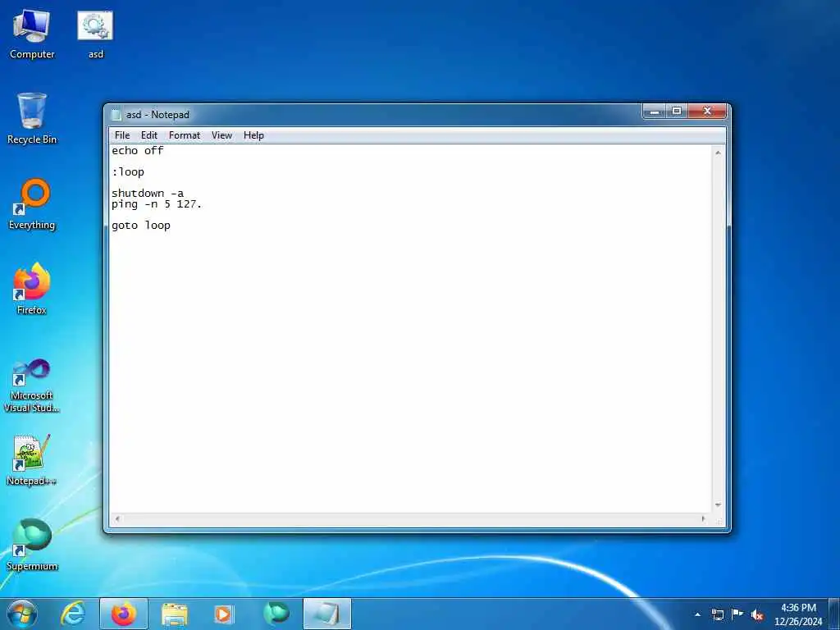This screenshot has height=630, width=840.
Task: Open Windows Explorer from the taskbar
Action: [175, 614]
